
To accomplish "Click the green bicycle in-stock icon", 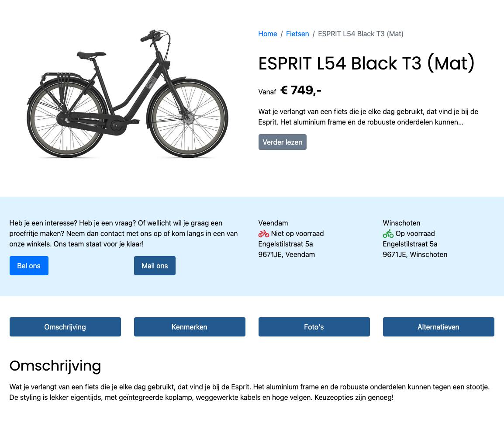I will [x=388, y=233].
